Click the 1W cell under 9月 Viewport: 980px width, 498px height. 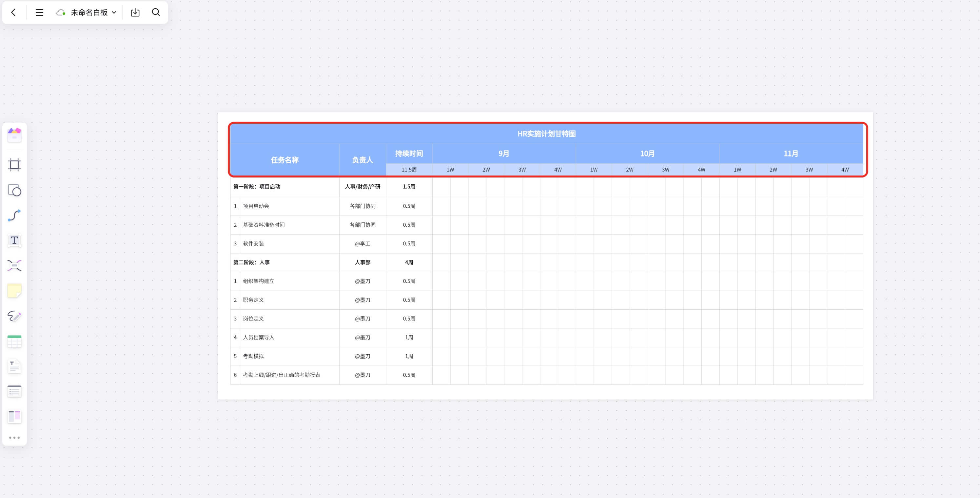coord(450,170)
